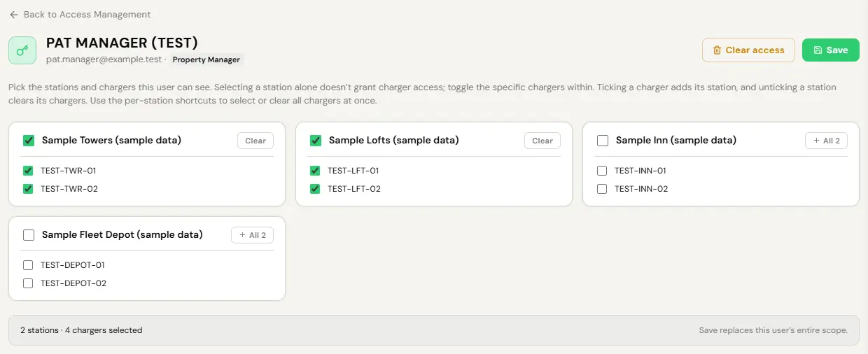Screen dimensions: 868x354
Task: Uncheck the Sample Towers station checkbox
Action: (x=29, y=141)
